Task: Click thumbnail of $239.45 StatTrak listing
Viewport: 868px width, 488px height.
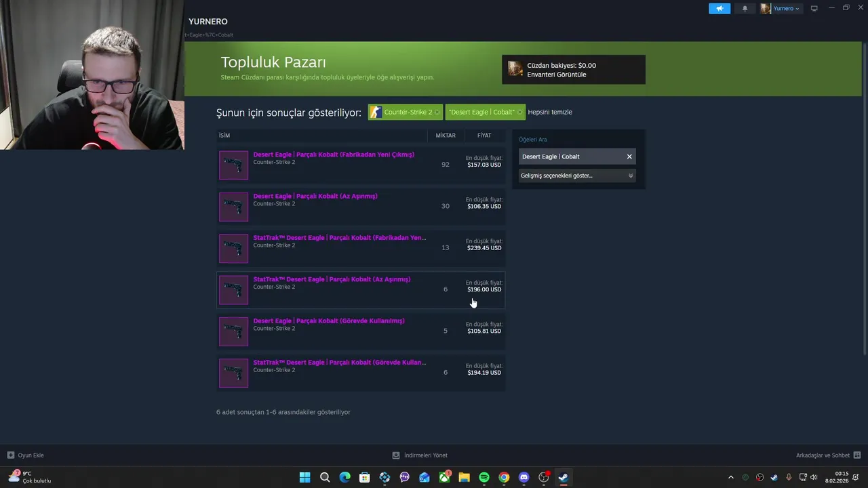Action: pyautogui.click(x=233, y=248)
